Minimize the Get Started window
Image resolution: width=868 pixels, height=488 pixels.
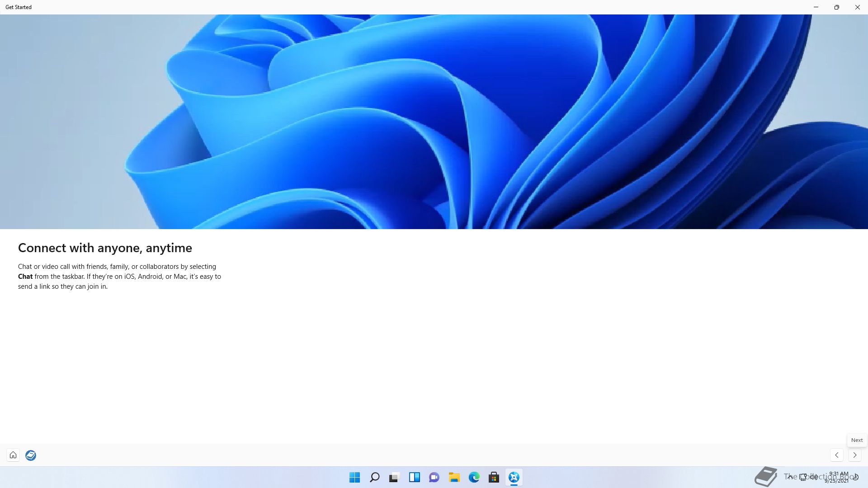(x=816, y=7)
